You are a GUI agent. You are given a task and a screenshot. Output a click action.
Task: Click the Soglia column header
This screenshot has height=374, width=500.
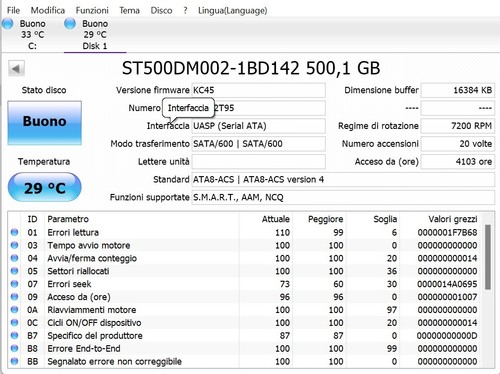tap(385, 219)
